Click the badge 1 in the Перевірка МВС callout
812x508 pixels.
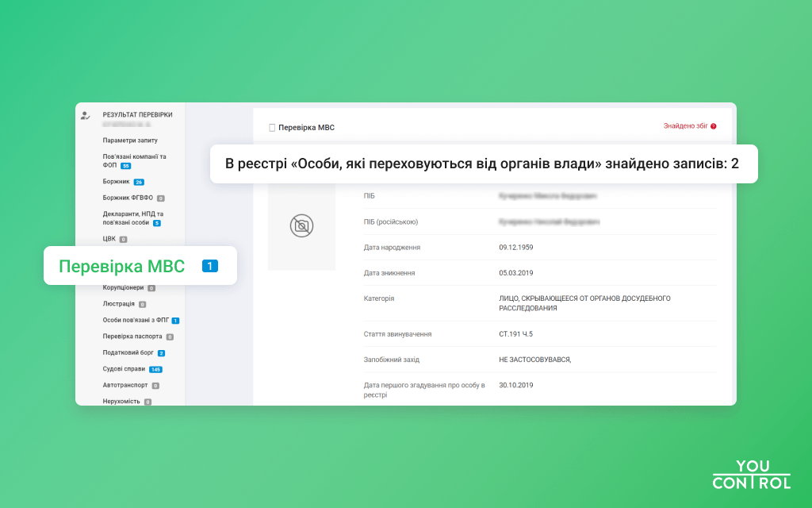[209, 266]
